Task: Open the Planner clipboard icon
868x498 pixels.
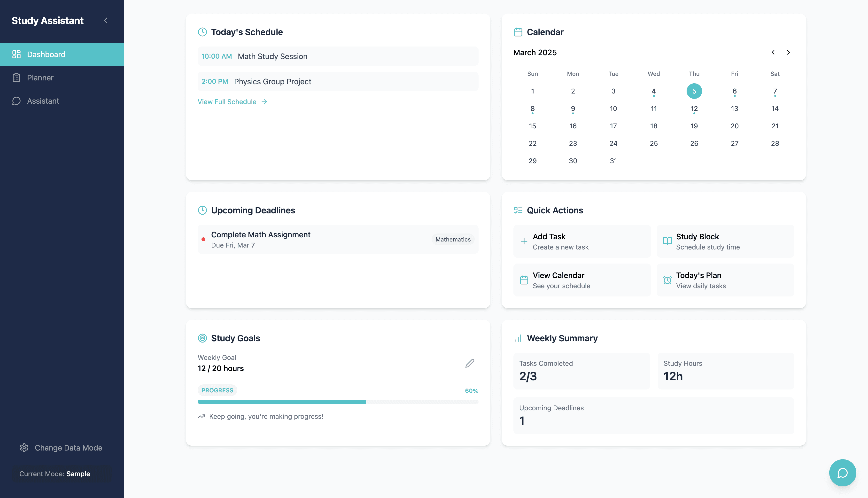Action: pyautogui.click(x=17, y=78)
